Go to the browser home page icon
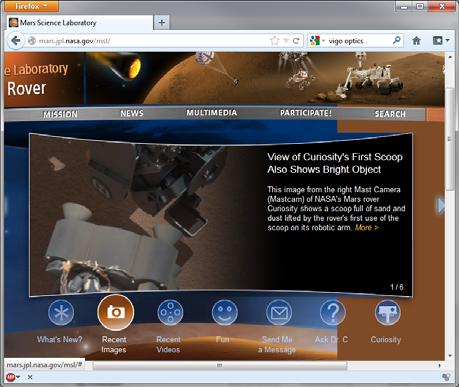Viewport: 459px width, 387px height. point(416,41)
